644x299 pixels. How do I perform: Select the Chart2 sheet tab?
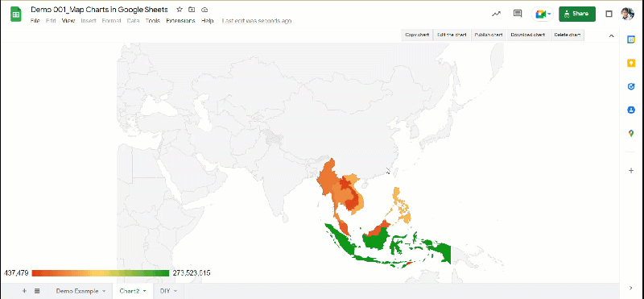[x=130, y=291]
